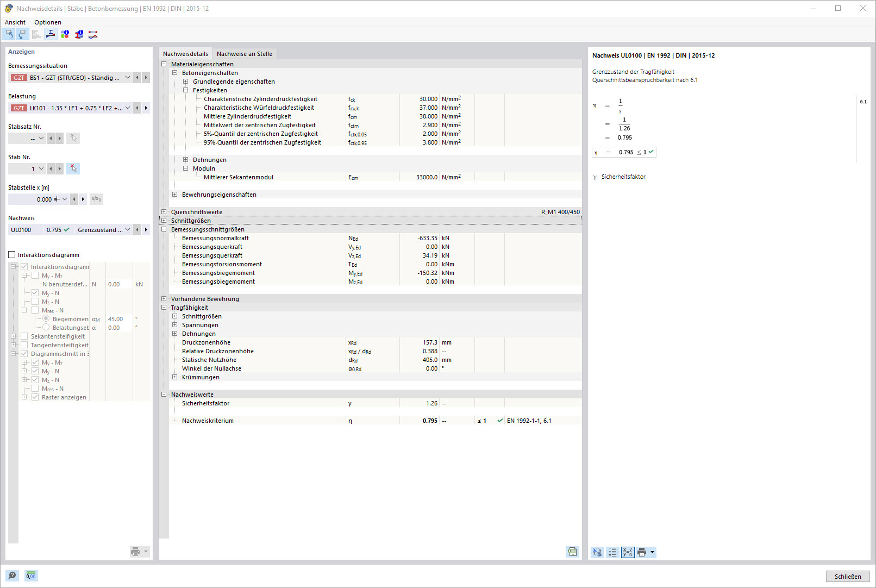Select the Druckzonenhöhe row
The height and width of the screenshot is (588, 876).
click(x=375, y=342)
